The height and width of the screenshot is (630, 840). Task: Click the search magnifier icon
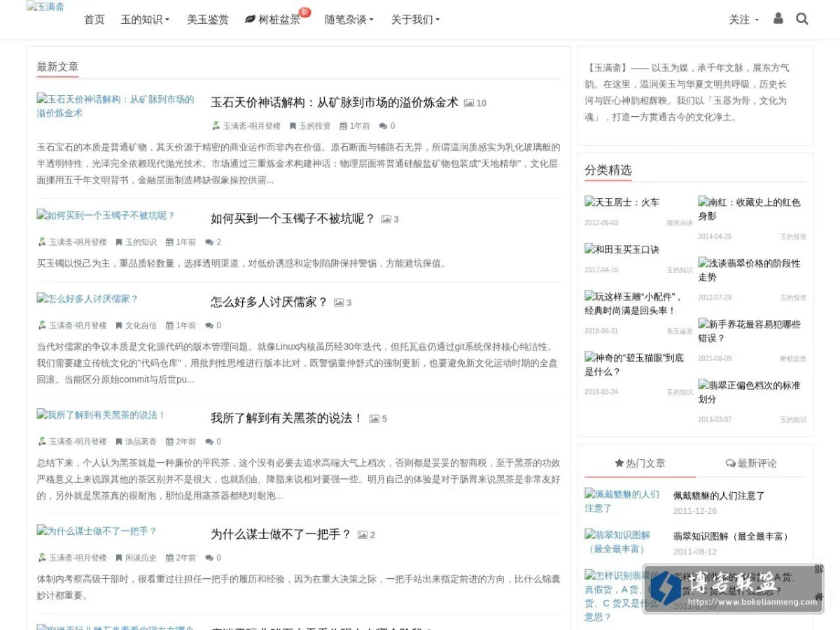[802, 19]
